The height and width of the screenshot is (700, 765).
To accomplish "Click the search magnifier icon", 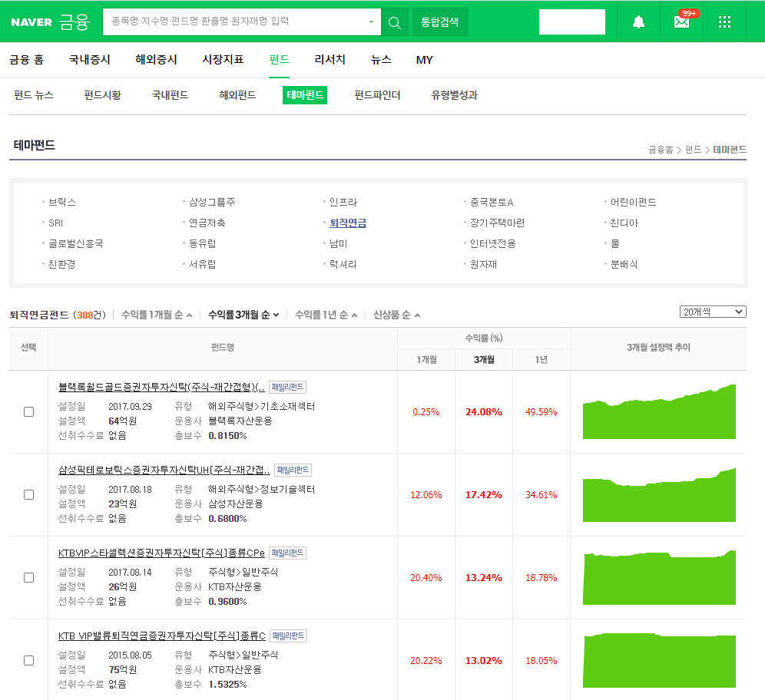I will pos(395,22).
